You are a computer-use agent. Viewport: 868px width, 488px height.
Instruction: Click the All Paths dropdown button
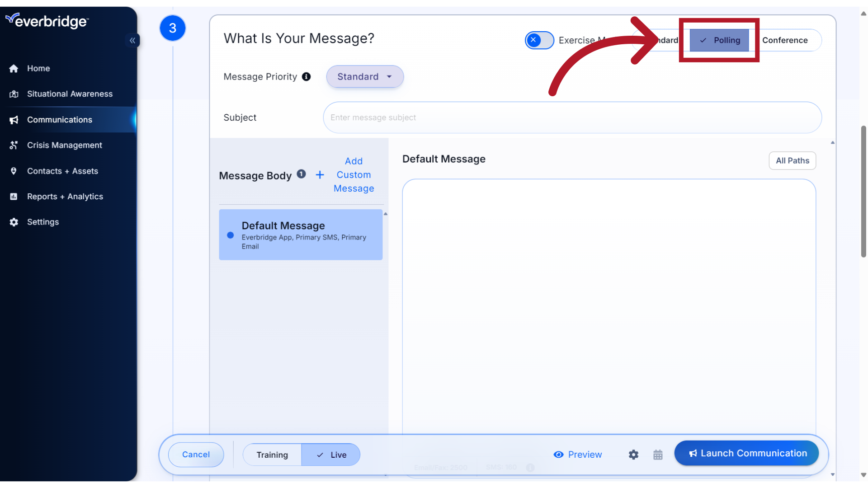(793, 160)
